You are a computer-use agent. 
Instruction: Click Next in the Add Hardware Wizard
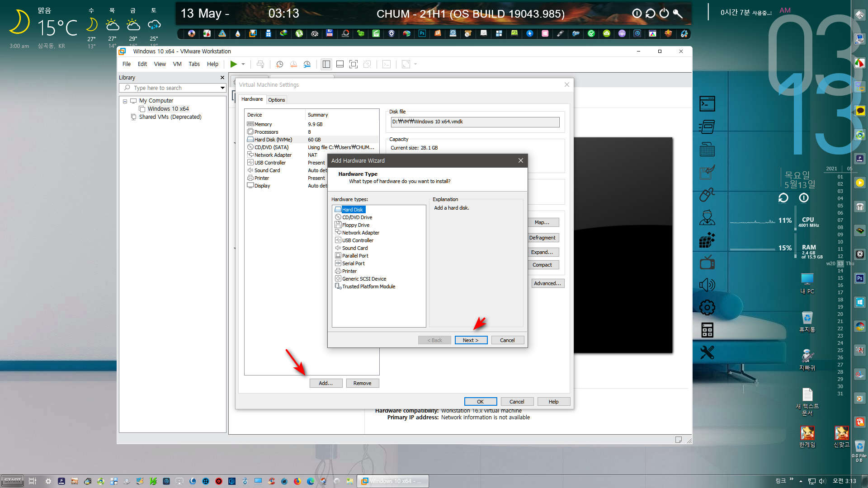[x=471, y=340]
